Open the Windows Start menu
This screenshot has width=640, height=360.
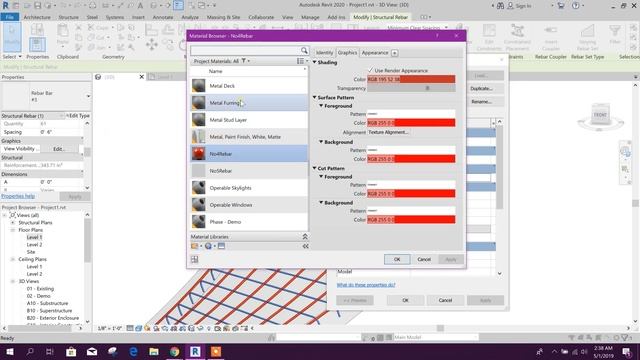pos(9,351)
